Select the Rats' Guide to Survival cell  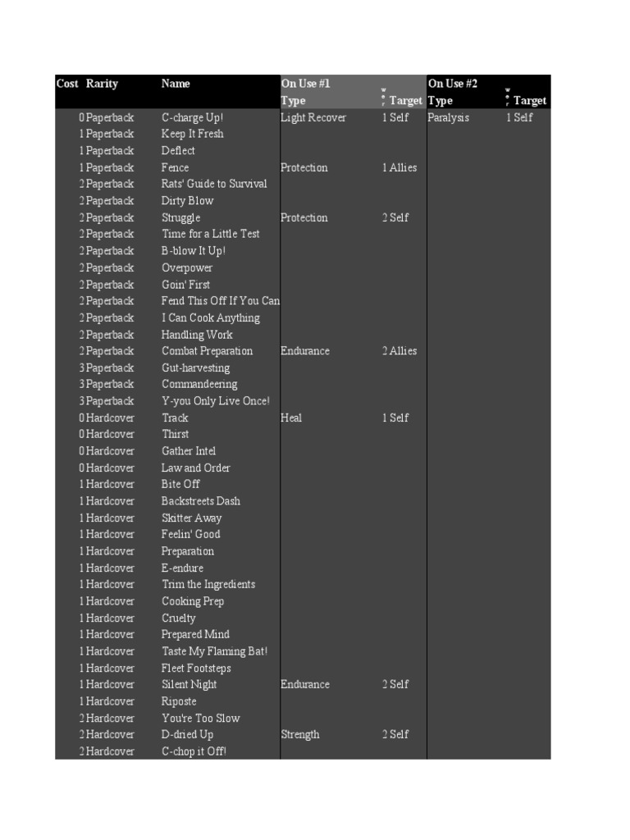point(214,184)
